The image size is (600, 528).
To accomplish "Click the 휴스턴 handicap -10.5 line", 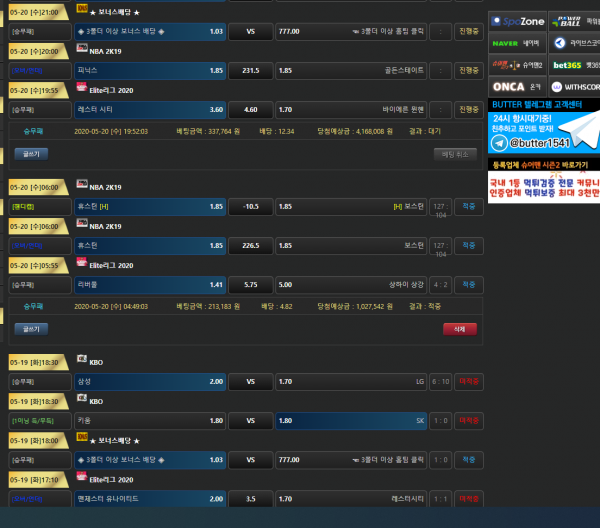I will click(x=251, y=206).
